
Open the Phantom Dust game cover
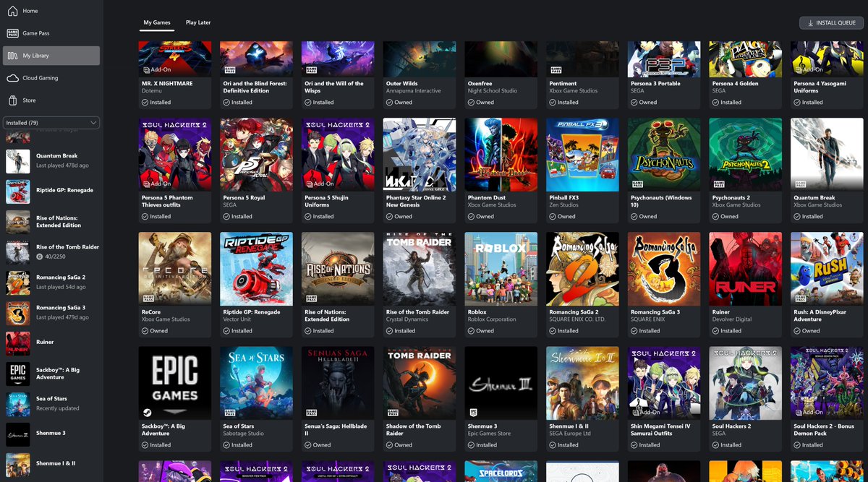pos(501,155)
